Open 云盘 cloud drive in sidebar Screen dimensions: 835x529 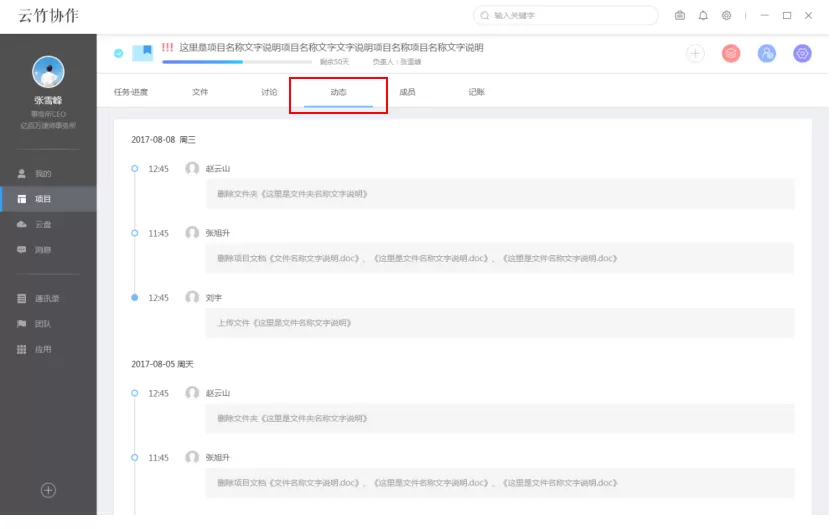coord(35,224)
